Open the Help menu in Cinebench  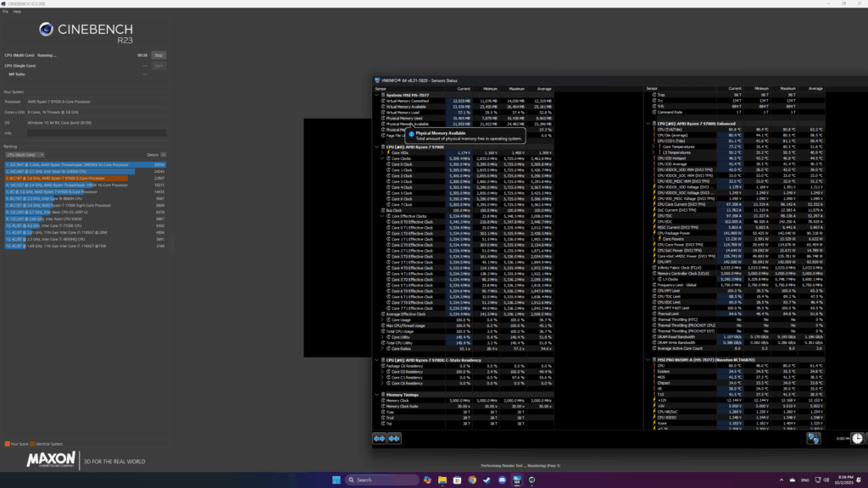pyautogui.click(x=17, y=12)
